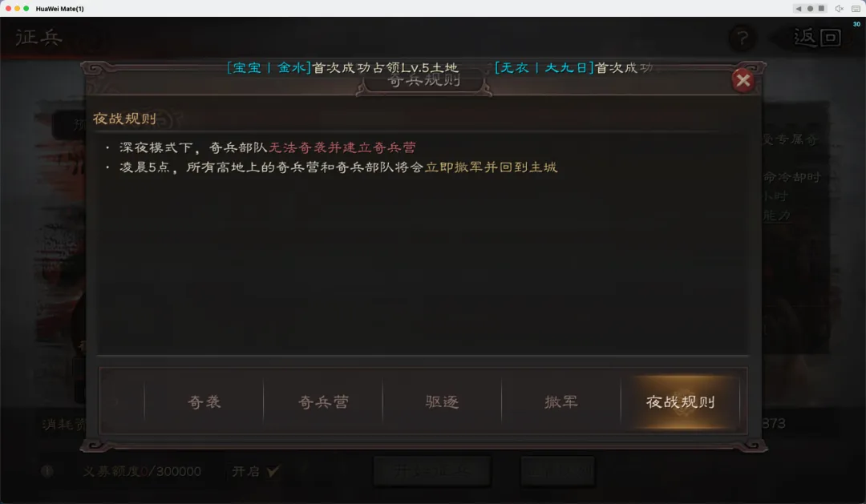Viewport: 866px width, 504px height.
Task: Select the blank leftmost rules tab
Action: (x=122, y=402)
